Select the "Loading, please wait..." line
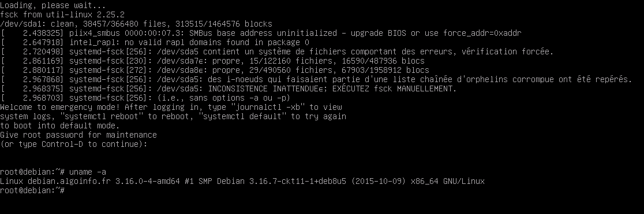This screenshot has height=214, width=644. (x=53, y=6)
